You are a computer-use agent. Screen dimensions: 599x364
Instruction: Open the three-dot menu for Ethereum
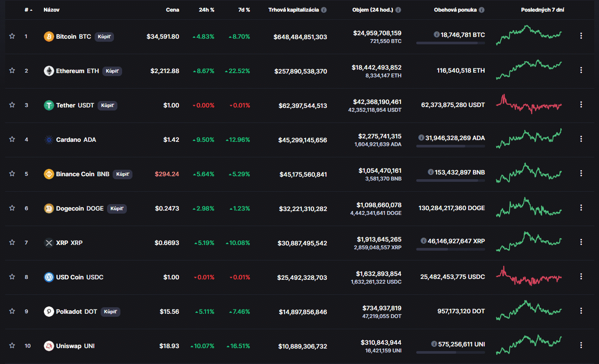(581, 70)
